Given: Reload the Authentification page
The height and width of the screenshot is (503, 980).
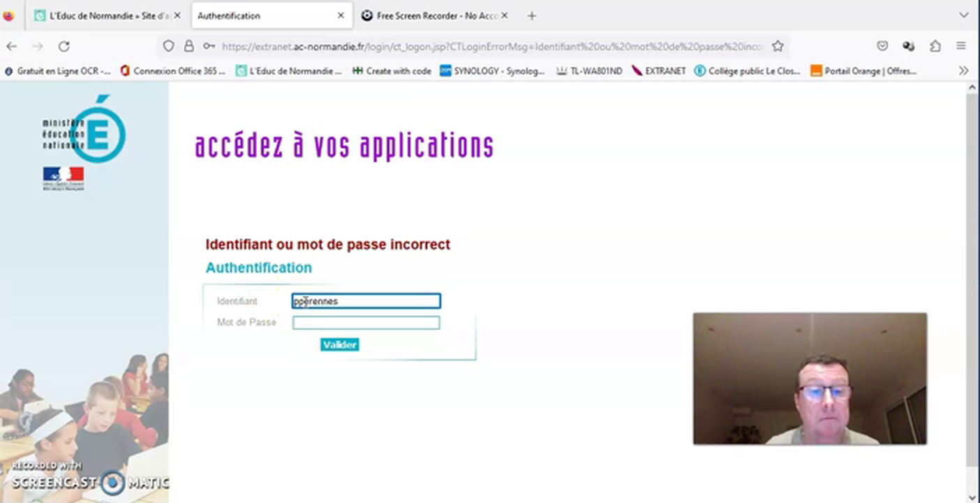Looking at the screenshot, I should [x=64, y=46].
